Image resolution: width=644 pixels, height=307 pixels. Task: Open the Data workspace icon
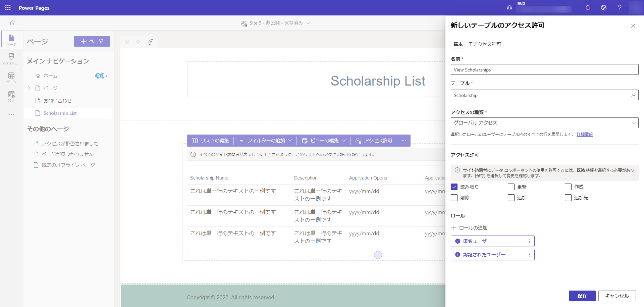pyautogui.click(x=11, y=78)
